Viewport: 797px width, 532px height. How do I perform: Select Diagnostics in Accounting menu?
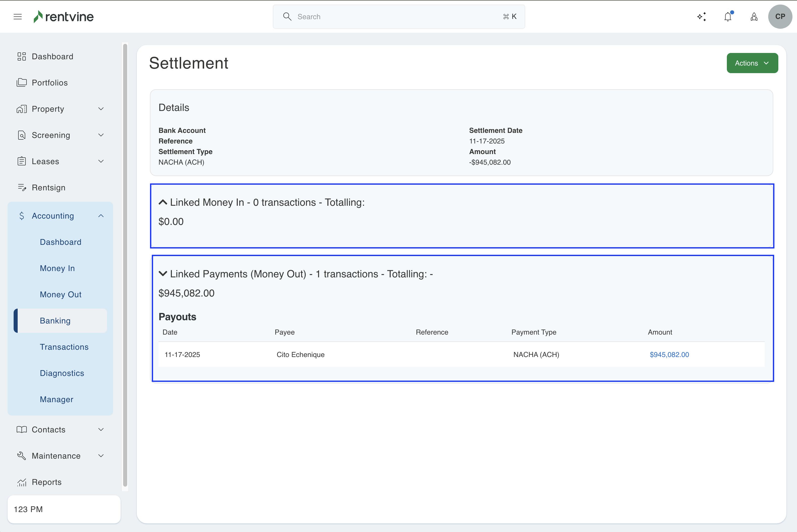point(62,373)
